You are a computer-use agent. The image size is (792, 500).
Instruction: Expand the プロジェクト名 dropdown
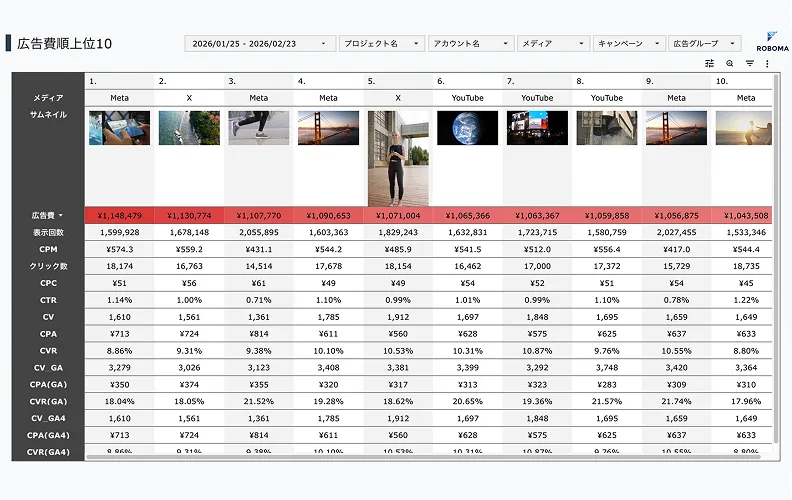(x=381, y=44)
